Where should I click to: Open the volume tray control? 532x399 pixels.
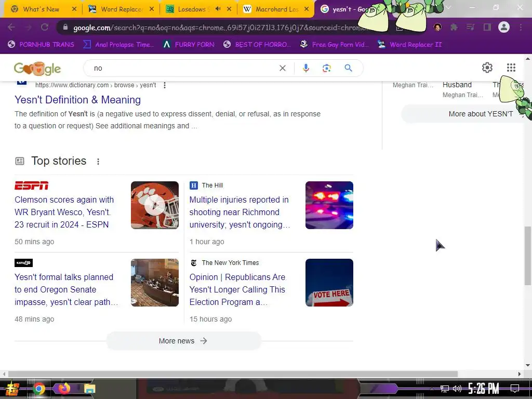tap(457, 389)
